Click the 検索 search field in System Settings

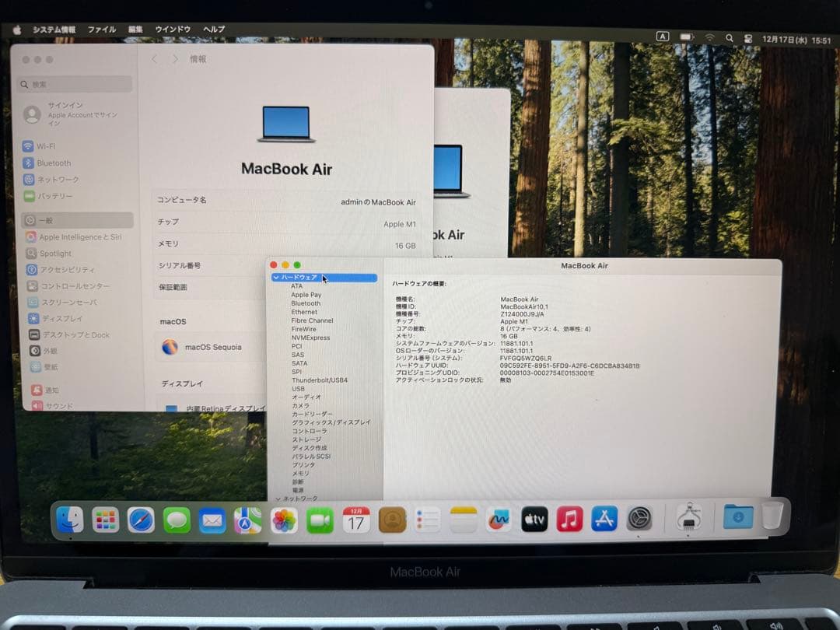point(74,83)
